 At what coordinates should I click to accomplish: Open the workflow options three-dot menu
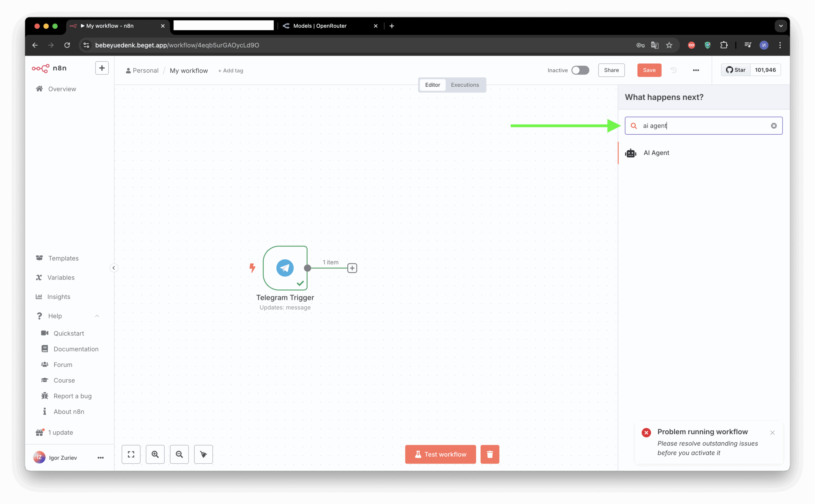(696, 70)
